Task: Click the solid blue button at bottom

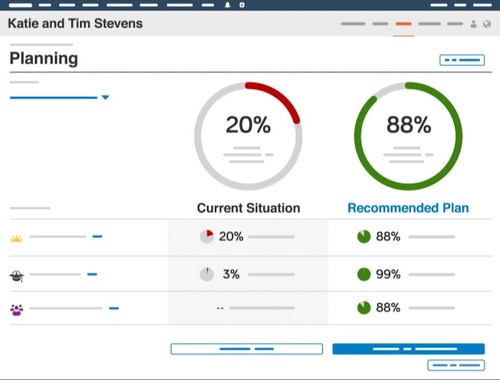Action: click(409, 349)
